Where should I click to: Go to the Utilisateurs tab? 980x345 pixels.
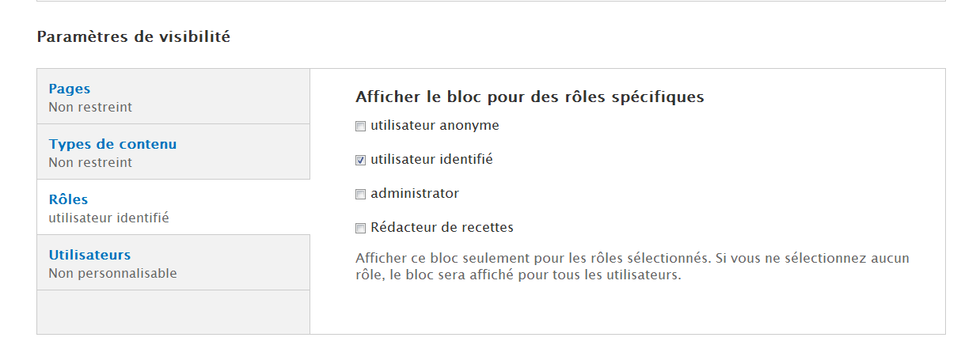pos(89,255)
